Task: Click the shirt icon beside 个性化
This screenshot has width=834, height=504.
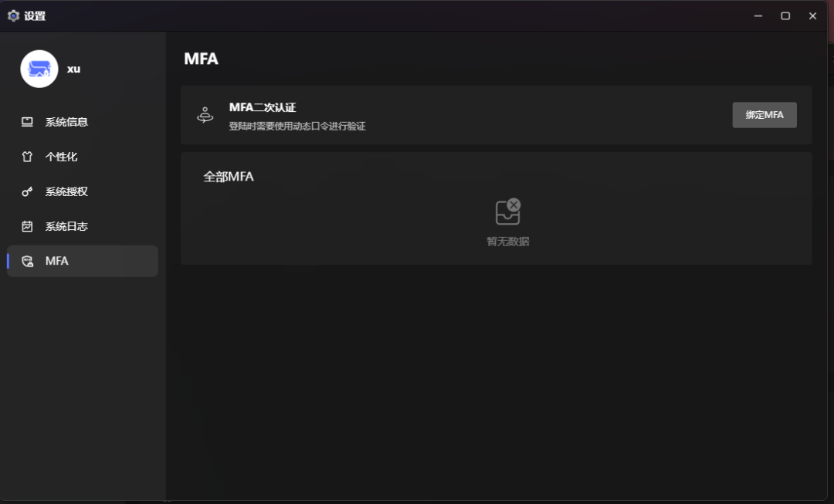Action: click(27, 157)
